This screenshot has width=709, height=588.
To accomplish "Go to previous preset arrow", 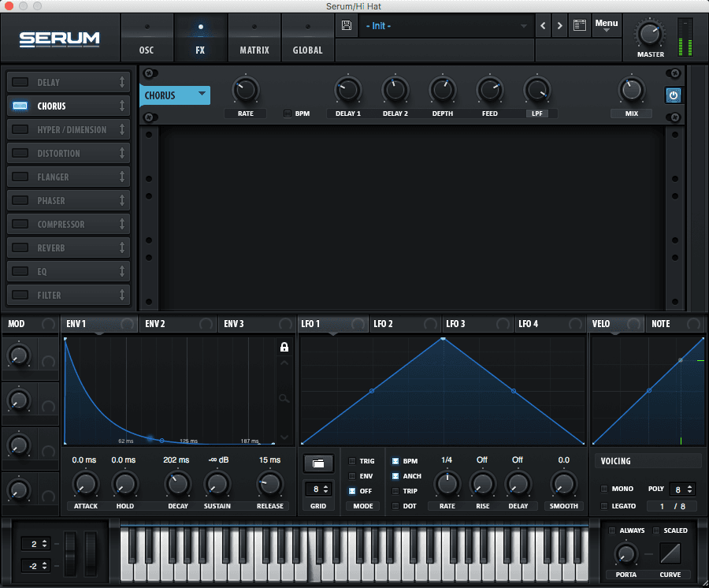I will coord(543,26).
